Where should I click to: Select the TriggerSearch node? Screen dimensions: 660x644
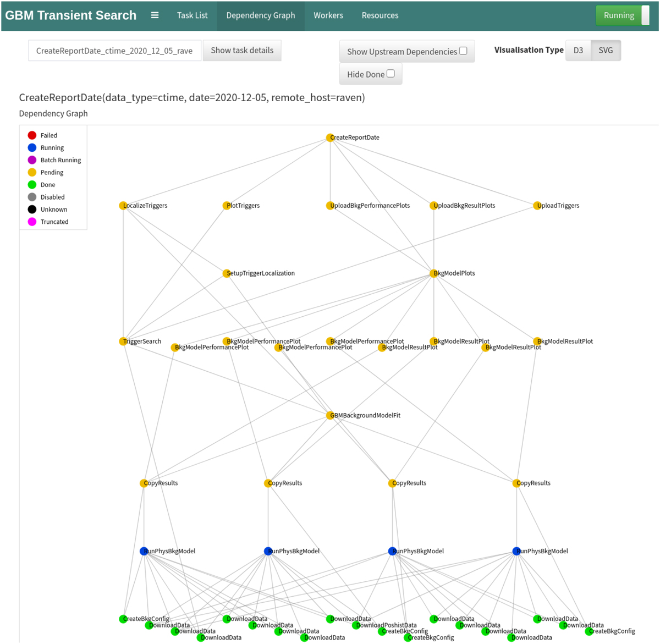click(x=123, y=342)
